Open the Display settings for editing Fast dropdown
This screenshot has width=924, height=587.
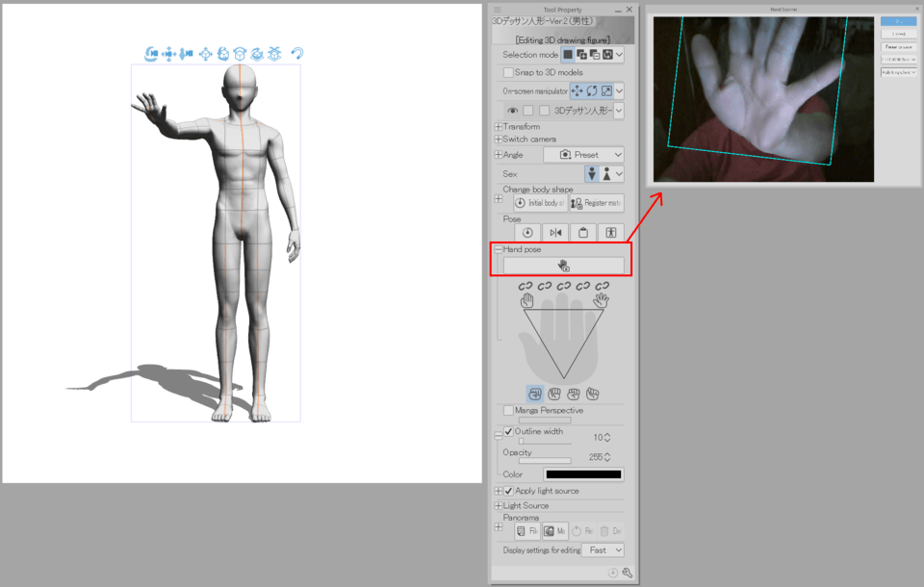click(603, 549)
